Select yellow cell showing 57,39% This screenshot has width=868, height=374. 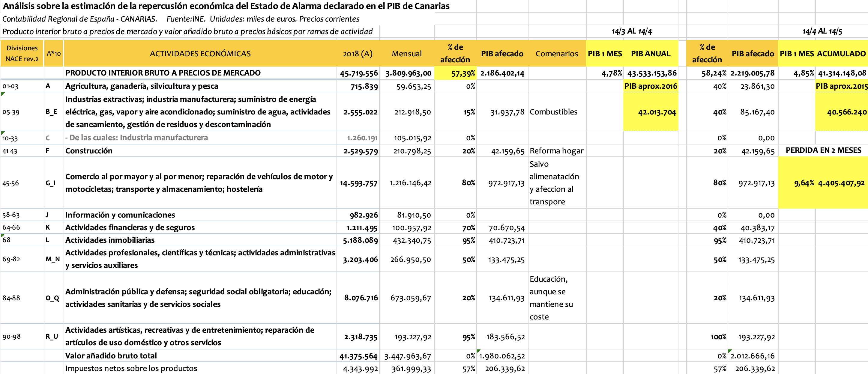tap(455, 73)
